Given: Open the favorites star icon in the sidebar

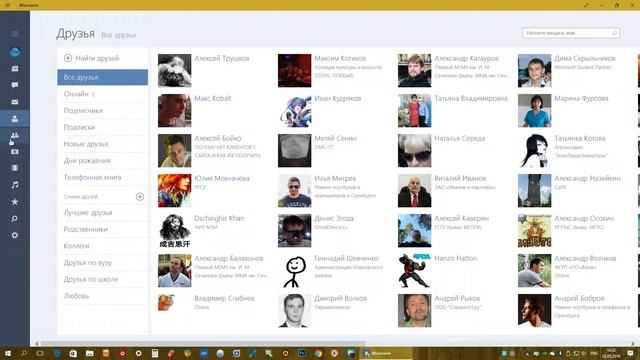Looking at the screenshot, I should [15, 202].
